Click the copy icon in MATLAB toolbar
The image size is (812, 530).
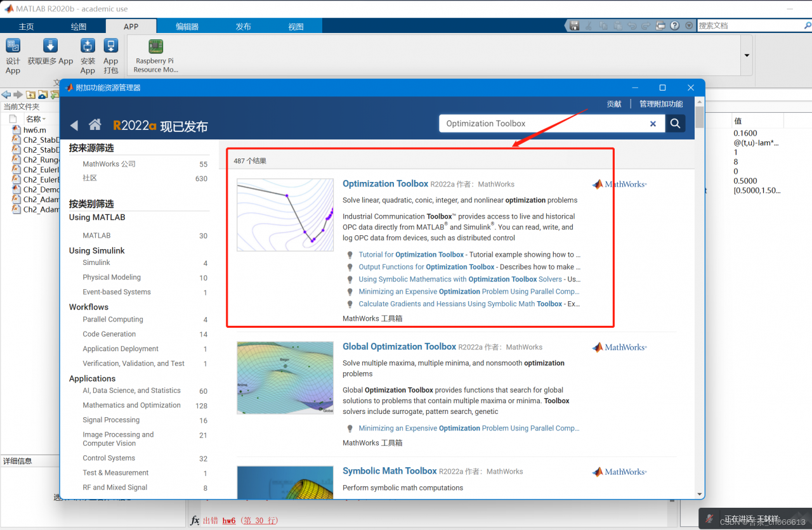tap(603, 25)
